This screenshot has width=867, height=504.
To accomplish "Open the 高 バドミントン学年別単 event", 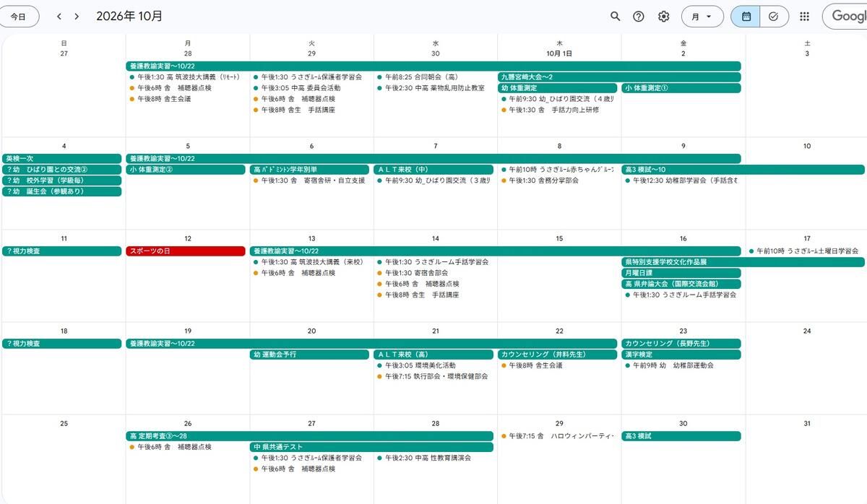I will click(x=310, y=170).
